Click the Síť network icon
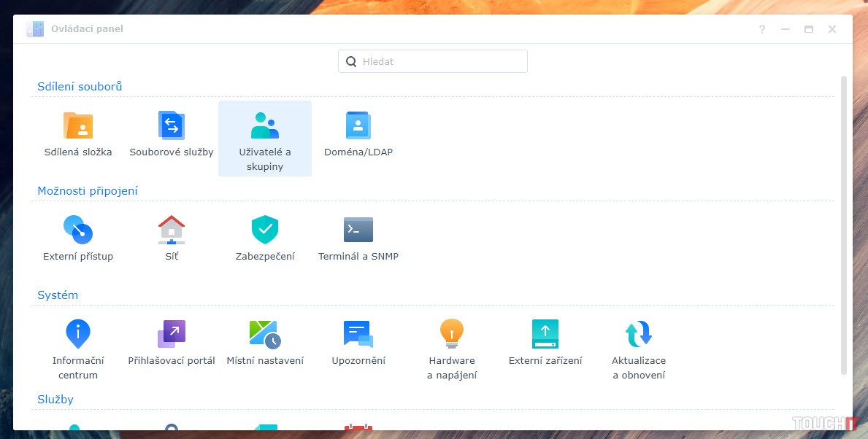Screen dimensions: 868x439 (x=172, y=230)
